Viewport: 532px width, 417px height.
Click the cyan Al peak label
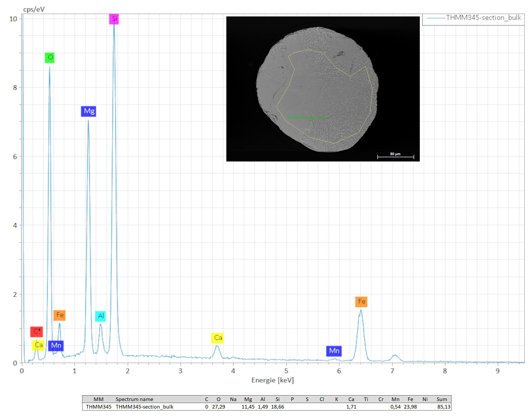pyautogui.click(x=100, y=316)
